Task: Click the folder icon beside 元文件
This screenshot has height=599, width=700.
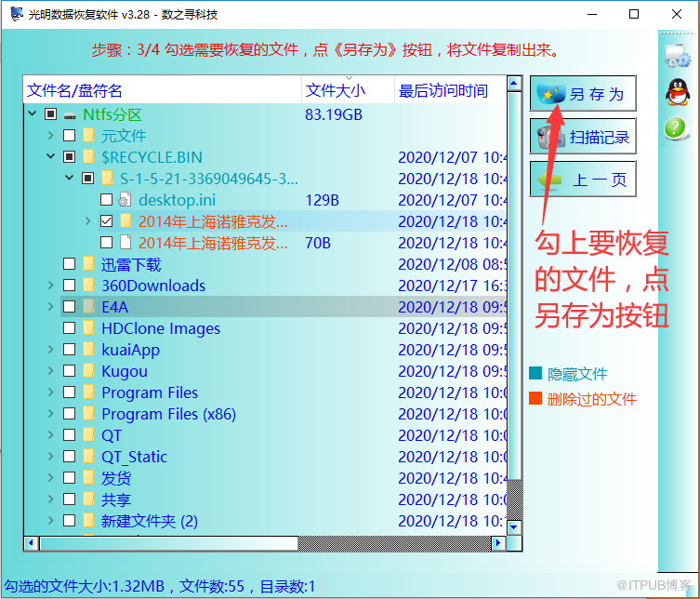Action: (x=88, y=136)
